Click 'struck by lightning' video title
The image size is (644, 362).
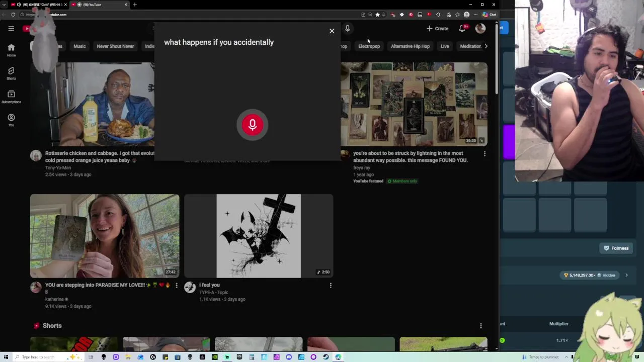[410, 156]
